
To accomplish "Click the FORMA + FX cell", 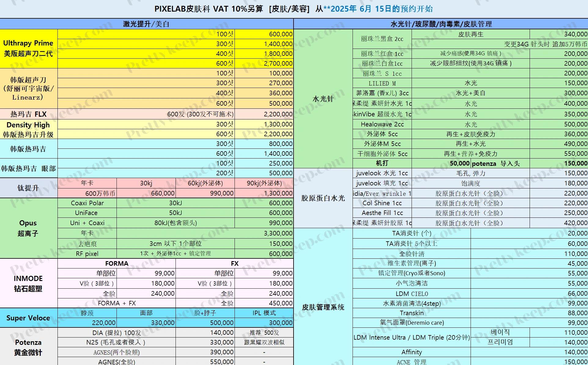I will pos(116,303).
